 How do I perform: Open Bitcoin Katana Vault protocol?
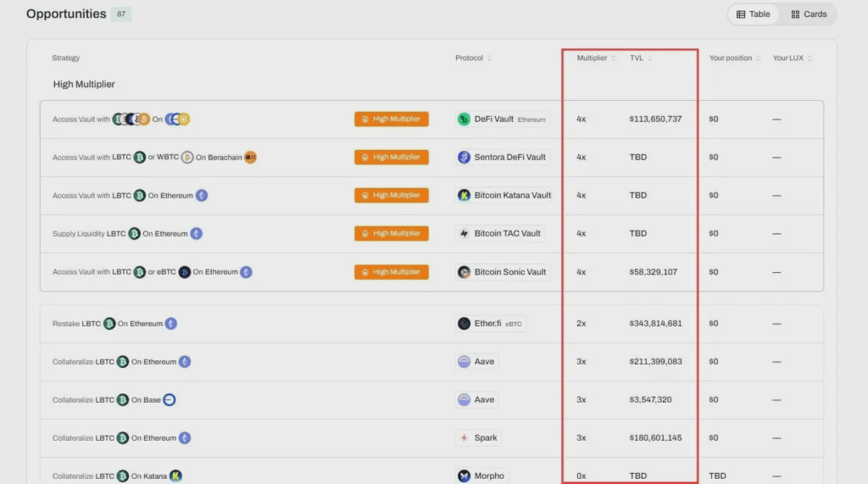coord(505,196)
